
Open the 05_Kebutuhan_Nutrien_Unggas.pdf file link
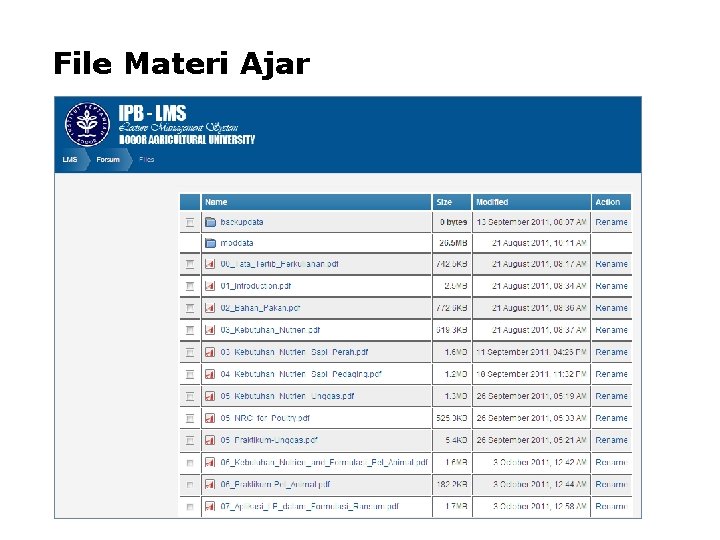[x=287, y=396]
